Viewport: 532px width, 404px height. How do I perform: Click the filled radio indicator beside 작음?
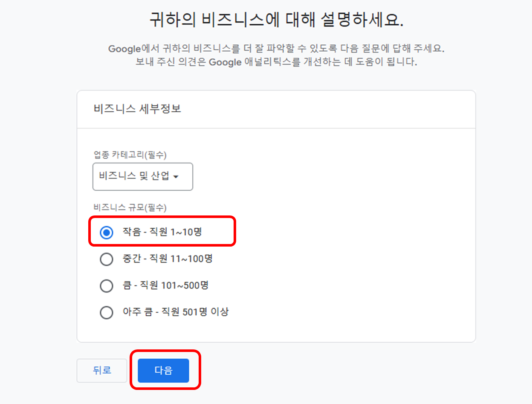click(x=106, y=232)
